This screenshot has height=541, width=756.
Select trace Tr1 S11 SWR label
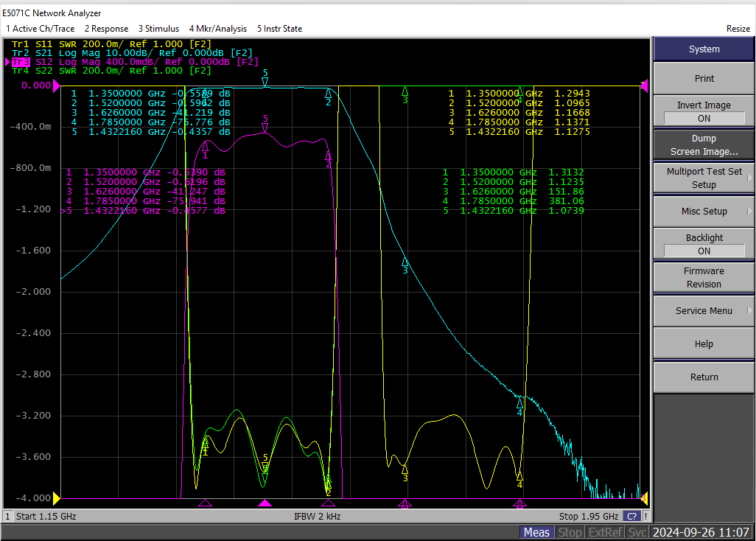point(111,44)
